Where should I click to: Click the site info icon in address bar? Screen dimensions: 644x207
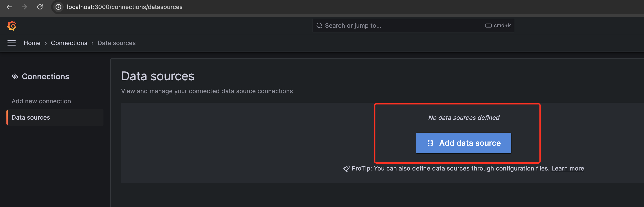(x=58, y=7)
